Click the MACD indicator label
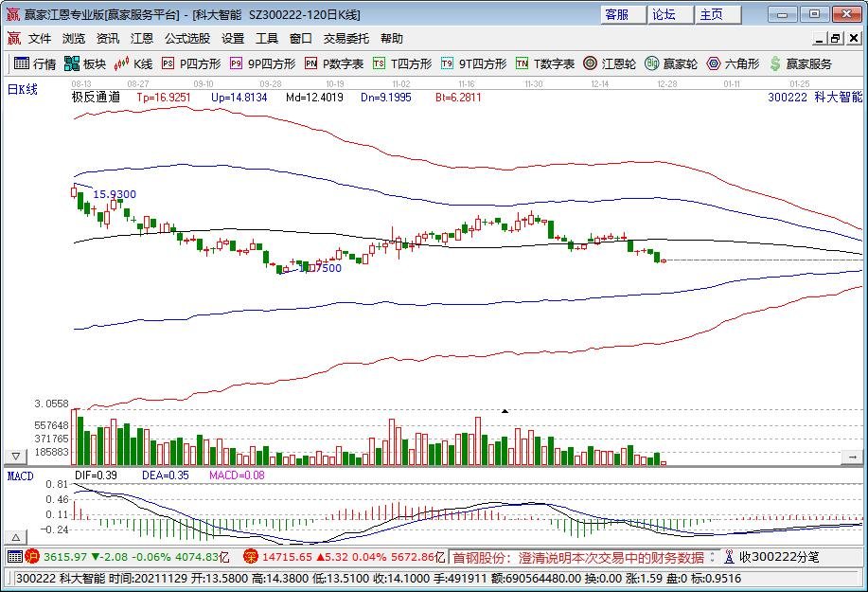 tap(20, 476)
